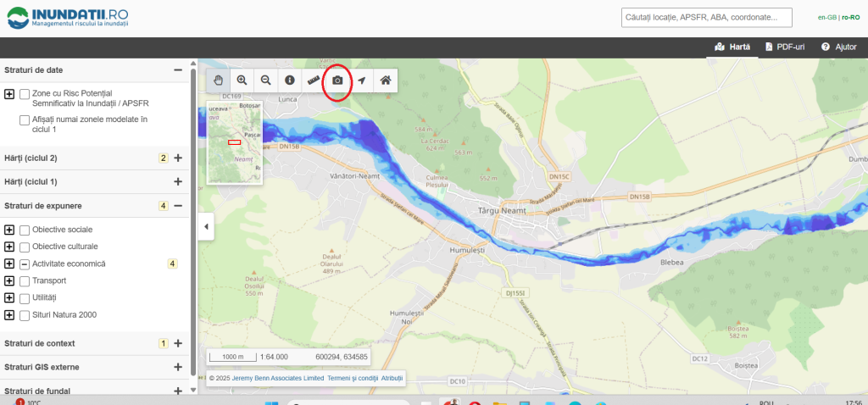Click the zoom in magnifier tool
This screenshot has width=868, height=405.
click(242, 80)
